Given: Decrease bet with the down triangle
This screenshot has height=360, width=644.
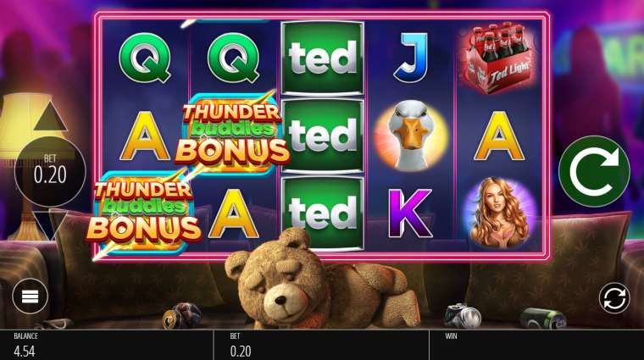Looking at the screenshot, I should pyautogui.click(x=50, y=224).
